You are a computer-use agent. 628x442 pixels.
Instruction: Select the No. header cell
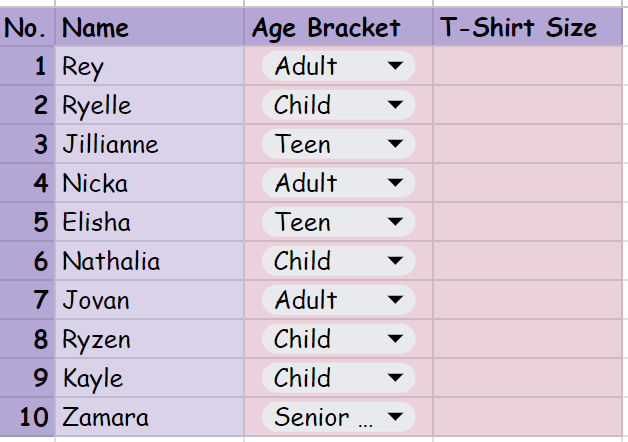(27, 27)
